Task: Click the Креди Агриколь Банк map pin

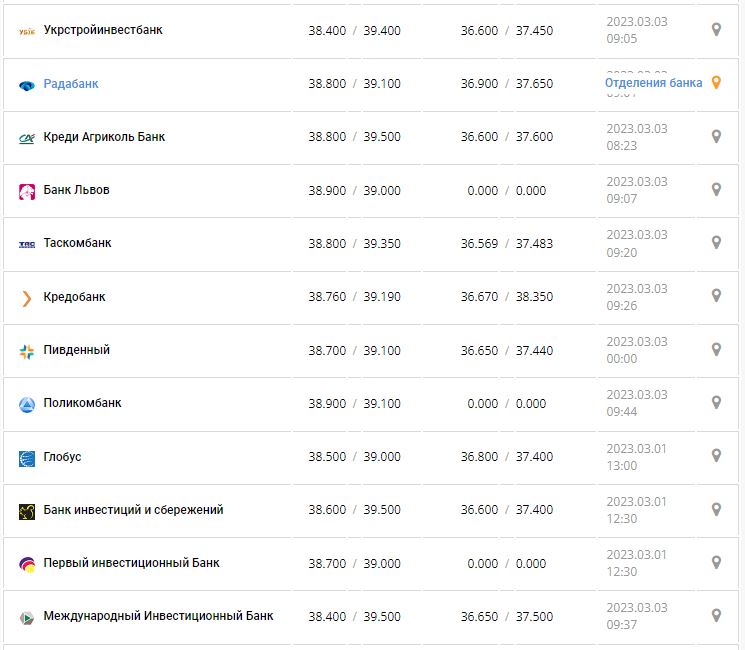Action: [x=716, y=136]
